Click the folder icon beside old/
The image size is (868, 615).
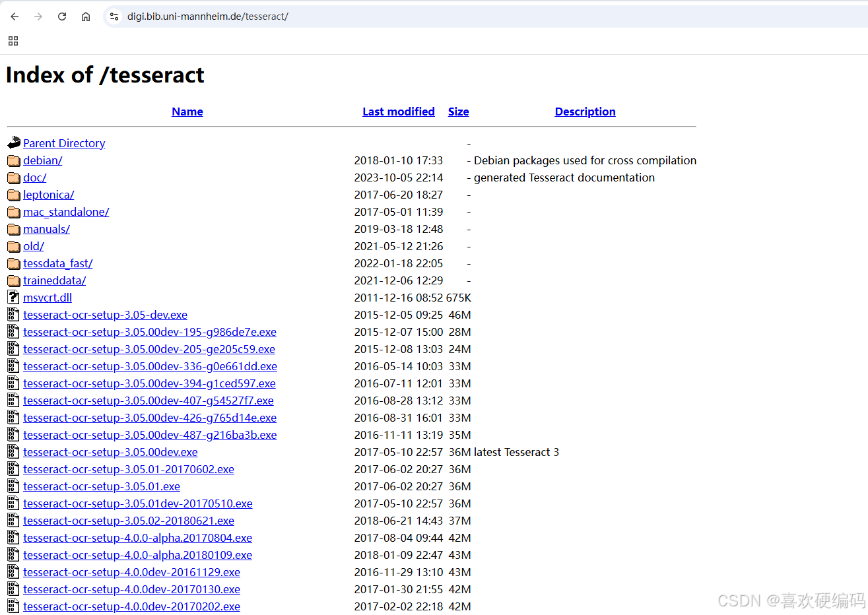[x=14, y=246]
